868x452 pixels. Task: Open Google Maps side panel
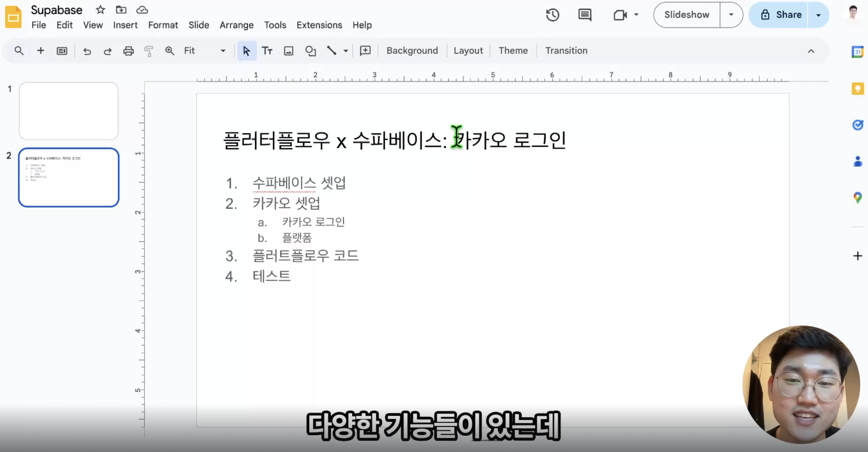point(858,197)
